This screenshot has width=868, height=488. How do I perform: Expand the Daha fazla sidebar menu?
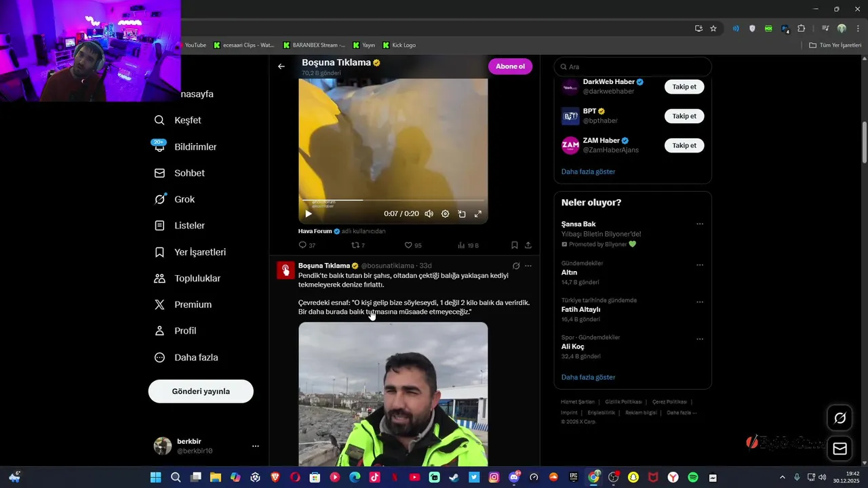(x=186, y=357)
